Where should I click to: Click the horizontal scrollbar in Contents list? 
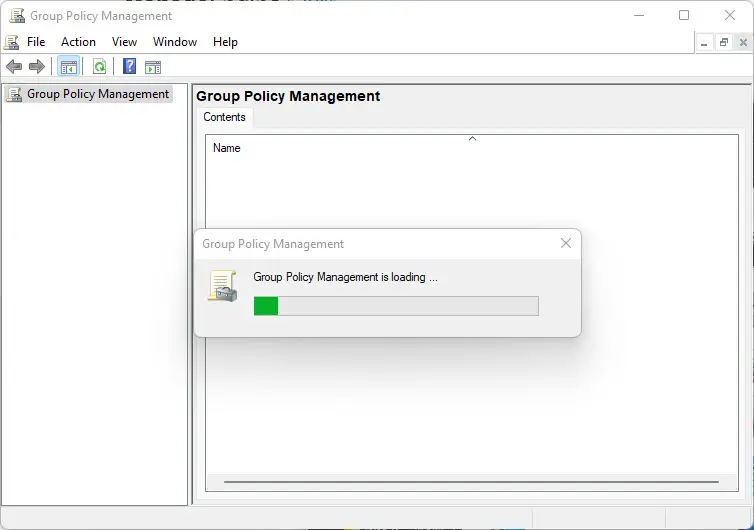(471, 481)
